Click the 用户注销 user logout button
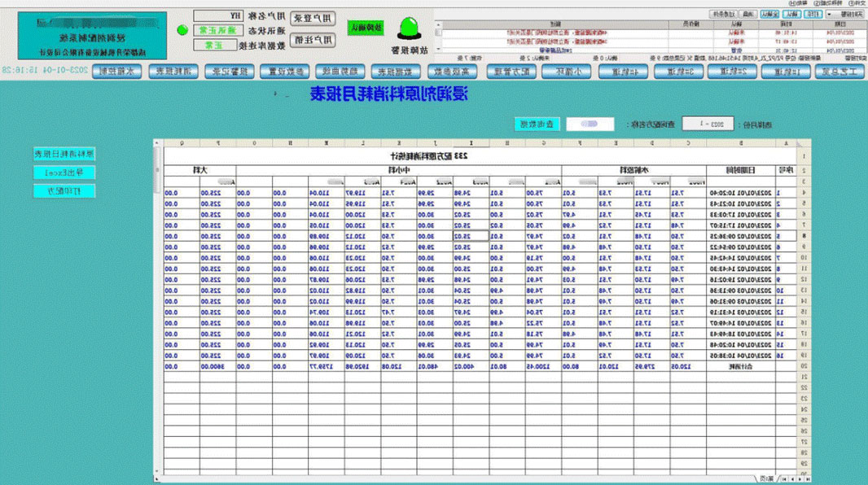The height and width of the screenshot is (485, 868). (x=313, y=38)
